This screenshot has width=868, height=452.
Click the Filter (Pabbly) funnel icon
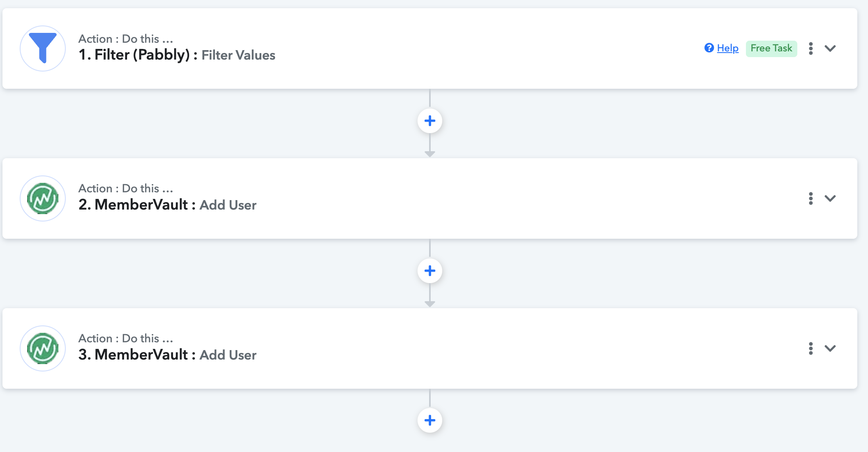43,48
